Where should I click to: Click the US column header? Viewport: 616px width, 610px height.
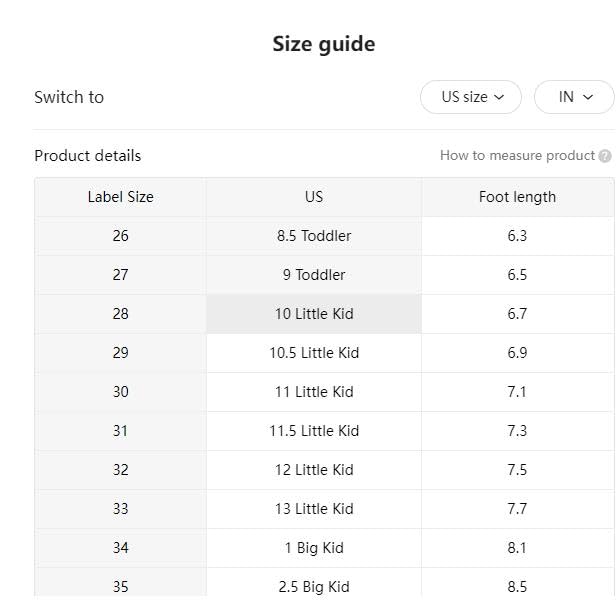314,197
